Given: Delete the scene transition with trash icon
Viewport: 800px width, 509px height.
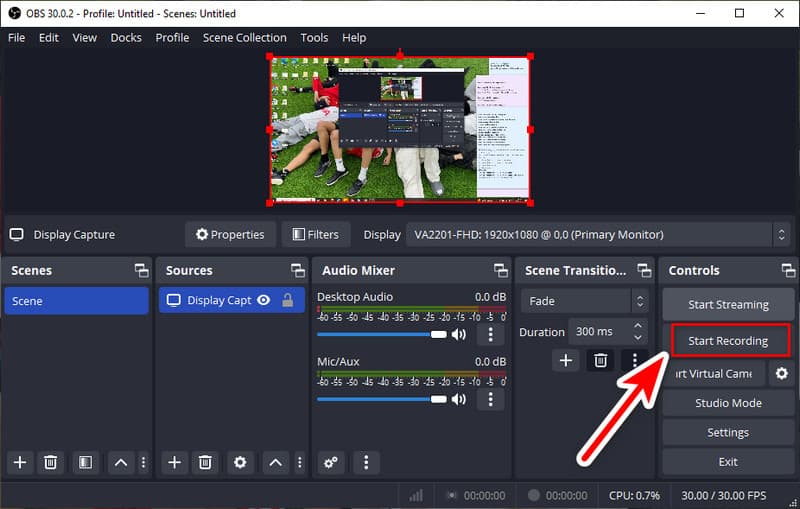Looking at the screenshot, I should click(600, 360).
